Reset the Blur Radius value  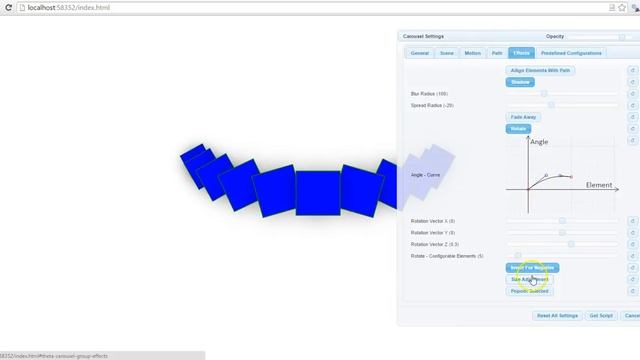coord(633,94)
